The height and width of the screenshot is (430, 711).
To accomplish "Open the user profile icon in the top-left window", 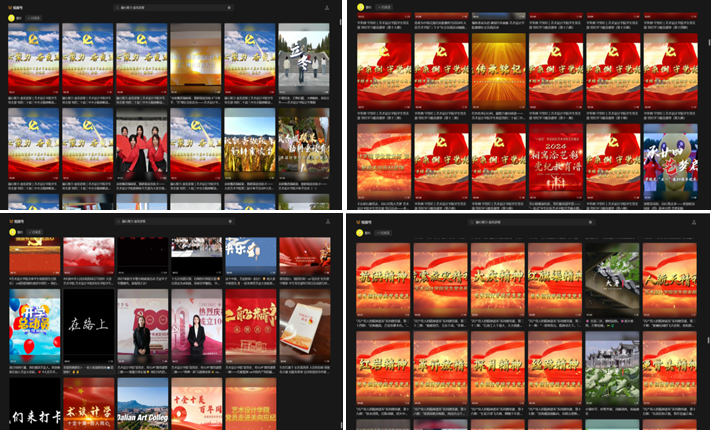I will click(x=327, y=7).
